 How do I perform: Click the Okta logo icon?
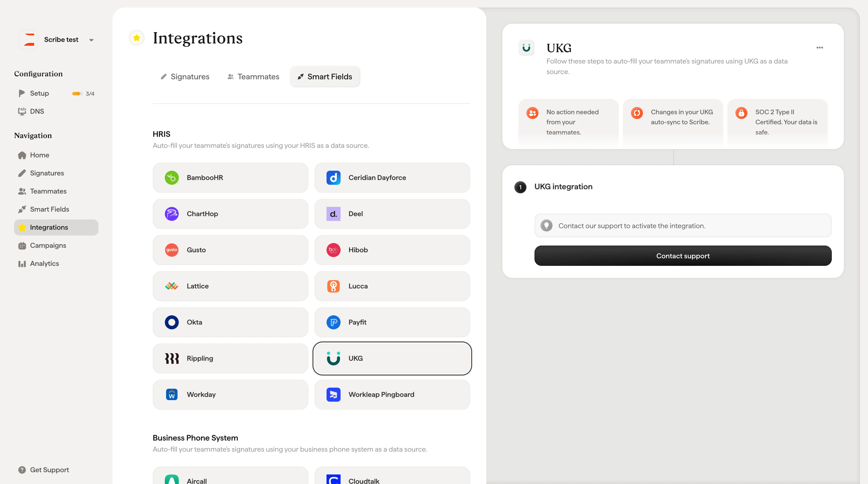click(172, 322)
